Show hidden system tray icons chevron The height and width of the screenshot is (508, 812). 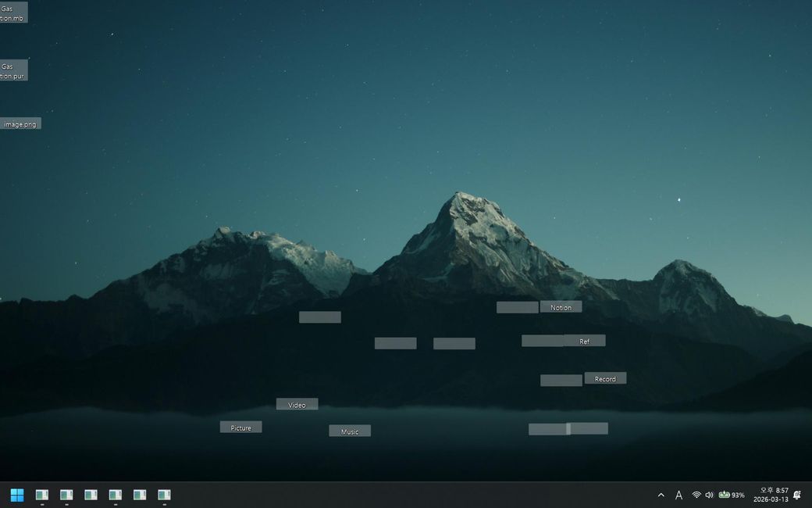pos(661,495)
